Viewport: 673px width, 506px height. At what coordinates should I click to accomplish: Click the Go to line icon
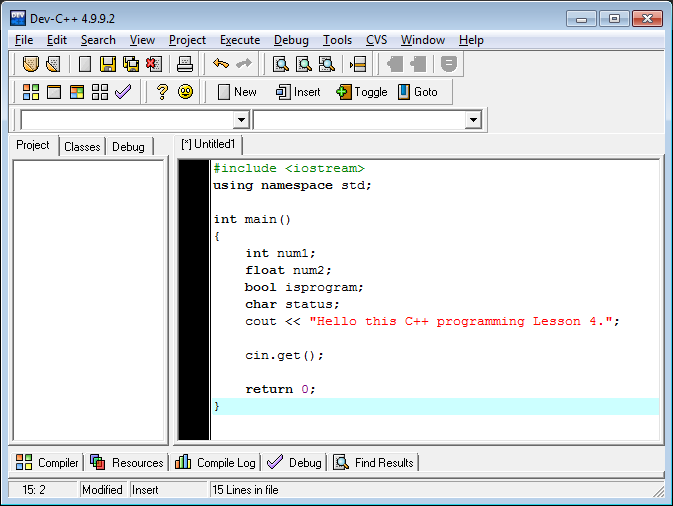(358, 64)
